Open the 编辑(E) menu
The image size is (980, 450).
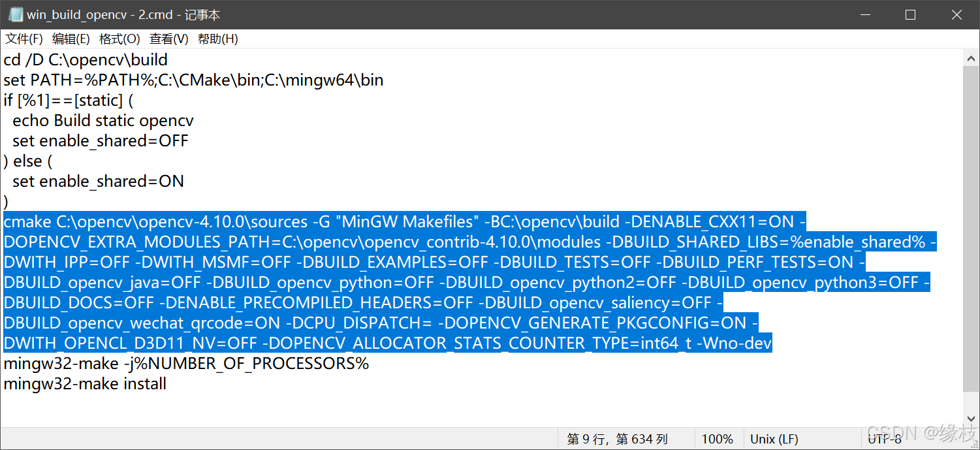coord(69,39)
